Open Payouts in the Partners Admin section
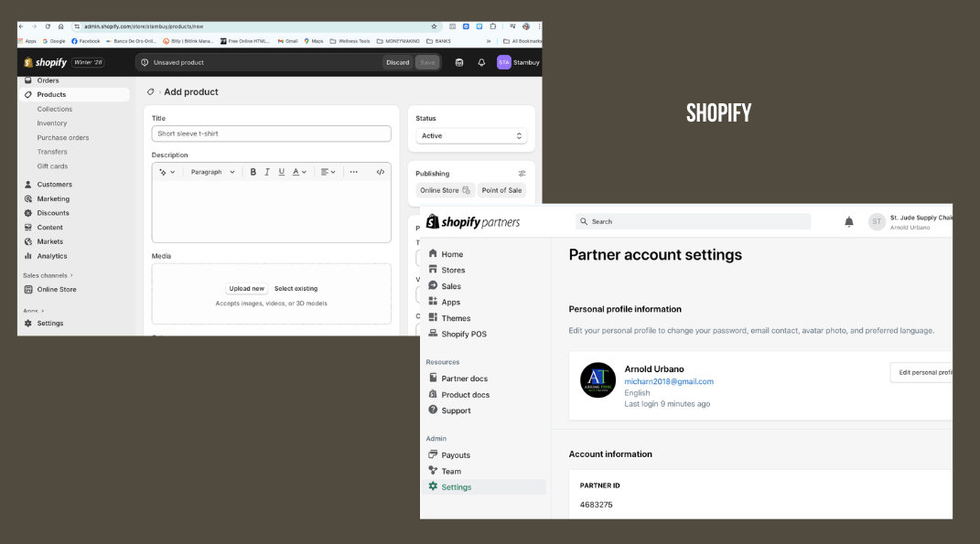The image size is (980, 544). coord(449,454)
